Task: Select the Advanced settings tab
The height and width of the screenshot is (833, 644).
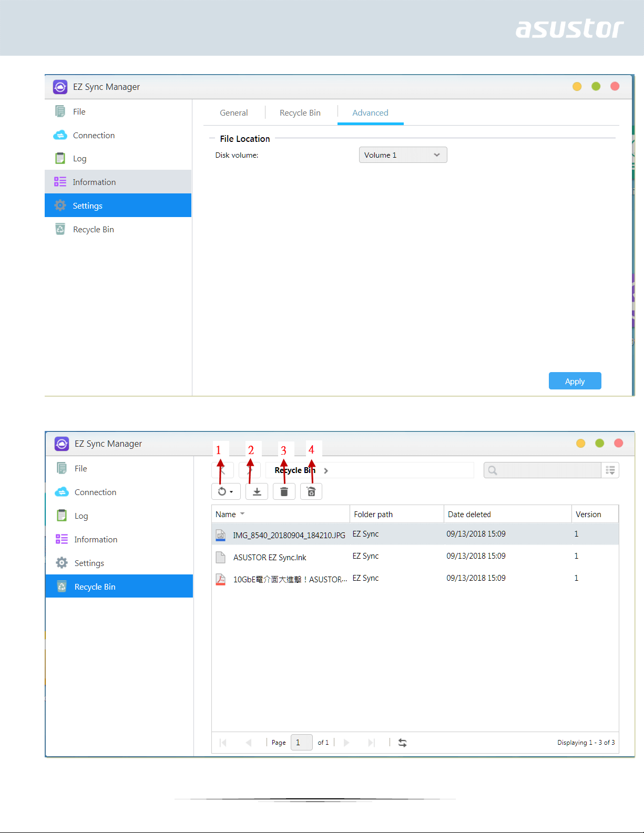Action: click(370, 112)
